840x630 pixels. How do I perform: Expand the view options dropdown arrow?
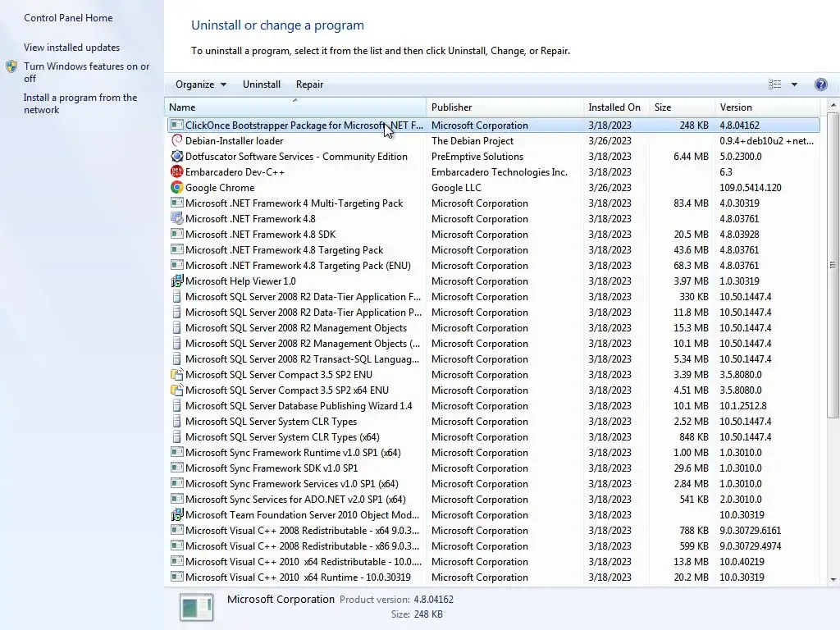794,84
